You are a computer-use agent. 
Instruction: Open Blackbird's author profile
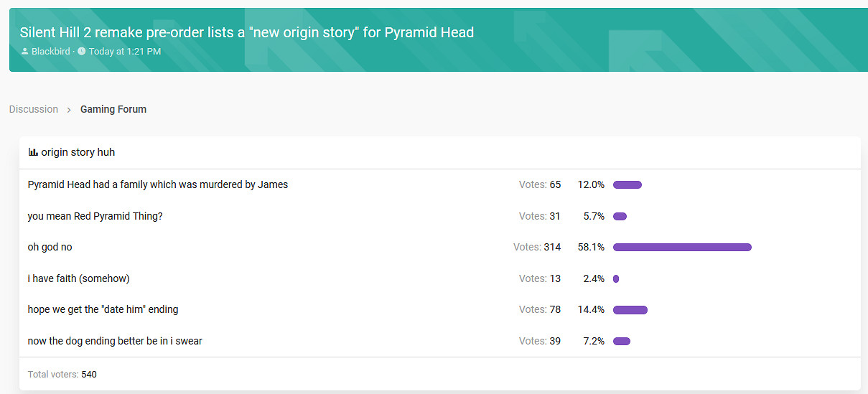click(x=50, y=52)
